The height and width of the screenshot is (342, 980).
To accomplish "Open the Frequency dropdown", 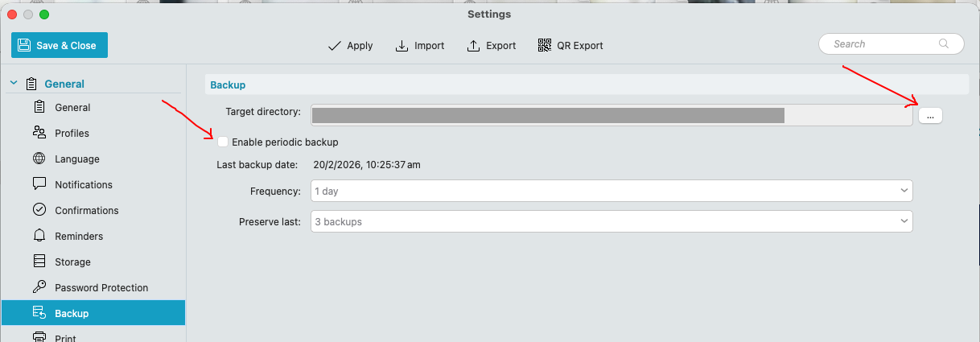I will (x=611, y=192).
